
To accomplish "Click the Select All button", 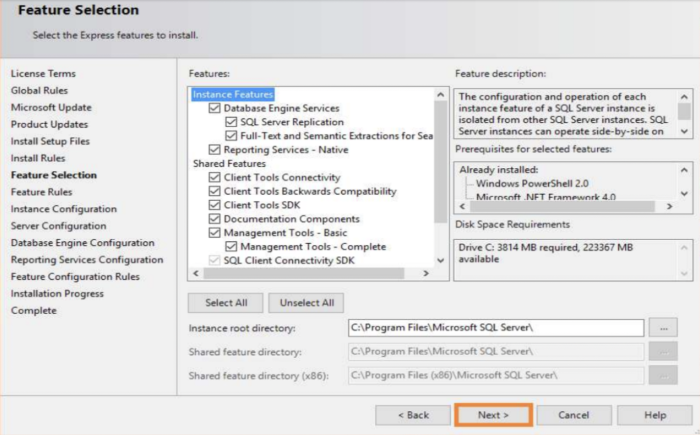I will coord(225,303).
